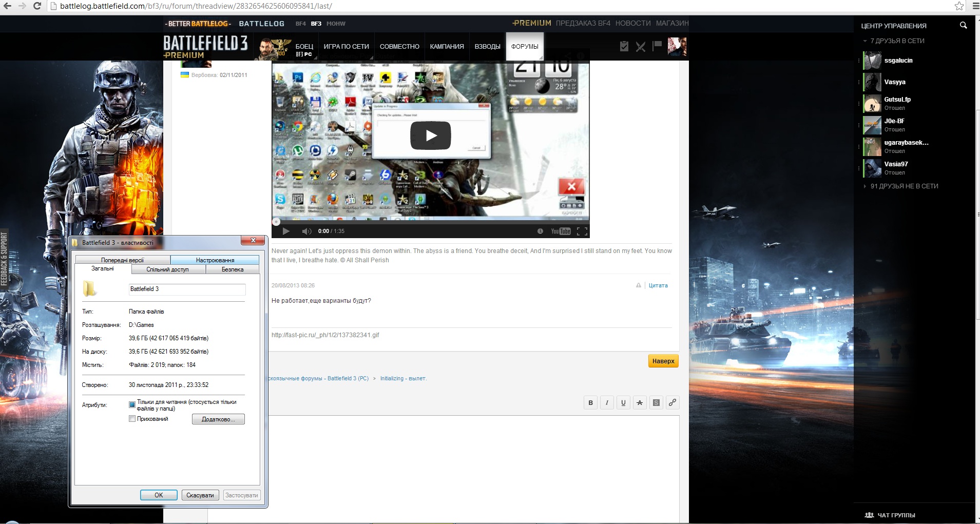Screen dimensions: 980x524
Task: Open the Initializing - вылет breadcrumb link
Action: (403, 379)
